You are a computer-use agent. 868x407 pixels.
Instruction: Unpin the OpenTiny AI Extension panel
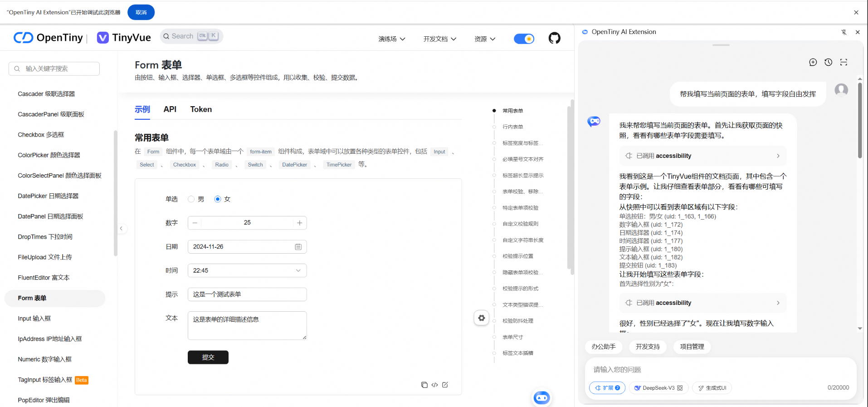tap(844, 32)
